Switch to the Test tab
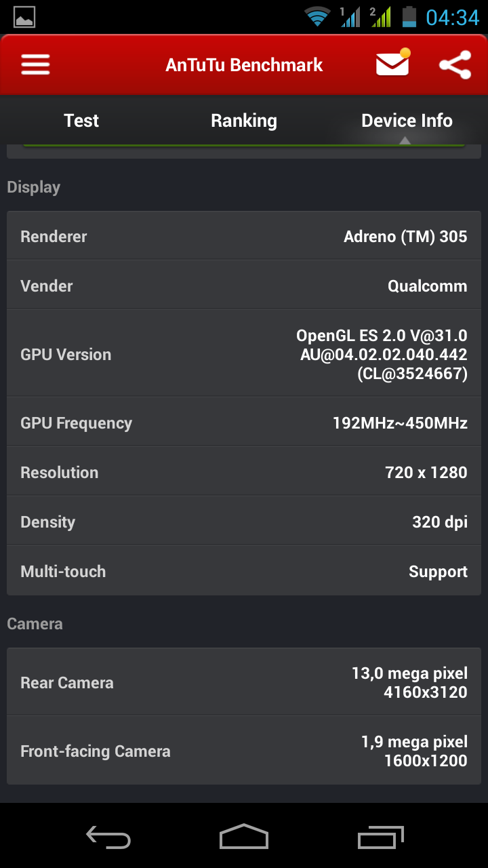This screenshot has height=868, width=488. 81,121
